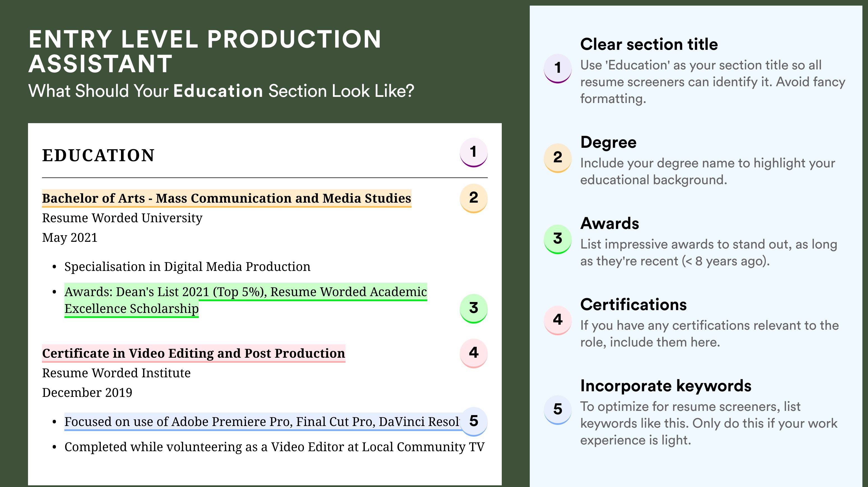Click the Certificate in Video Editing heading

pos(193,353)
